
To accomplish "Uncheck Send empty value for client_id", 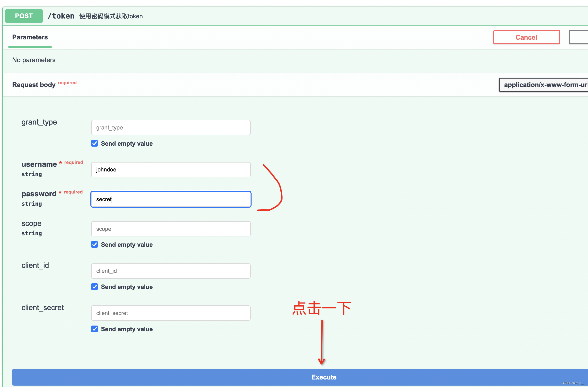I will (x=94, y=287).
